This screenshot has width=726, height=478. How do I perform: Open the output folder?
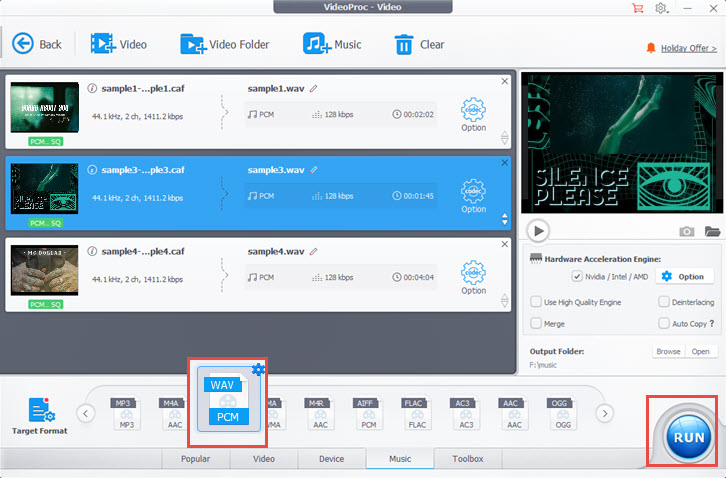tap(701, 352)
